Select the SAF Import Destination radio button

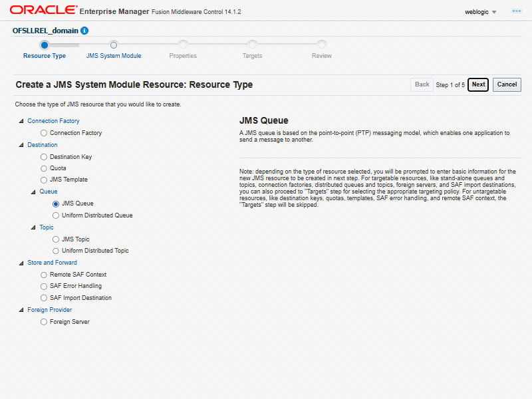(44, 298)
